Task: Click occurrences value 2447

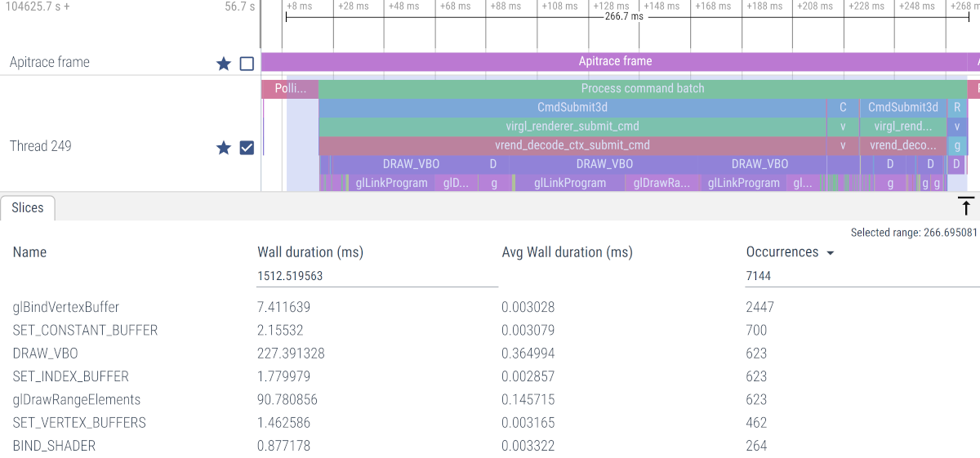Action: click(x=760, y=308)
